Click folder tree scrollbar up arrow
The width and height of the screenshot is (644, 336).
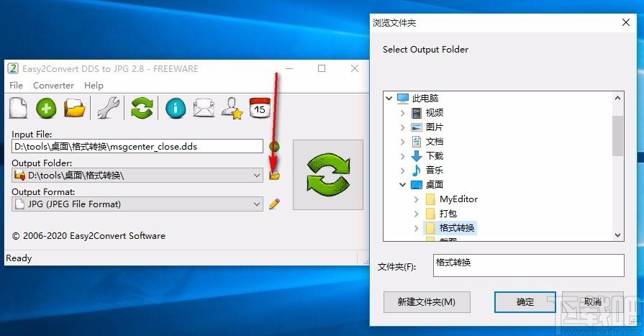pyautogui.click(x=617, y=98)
